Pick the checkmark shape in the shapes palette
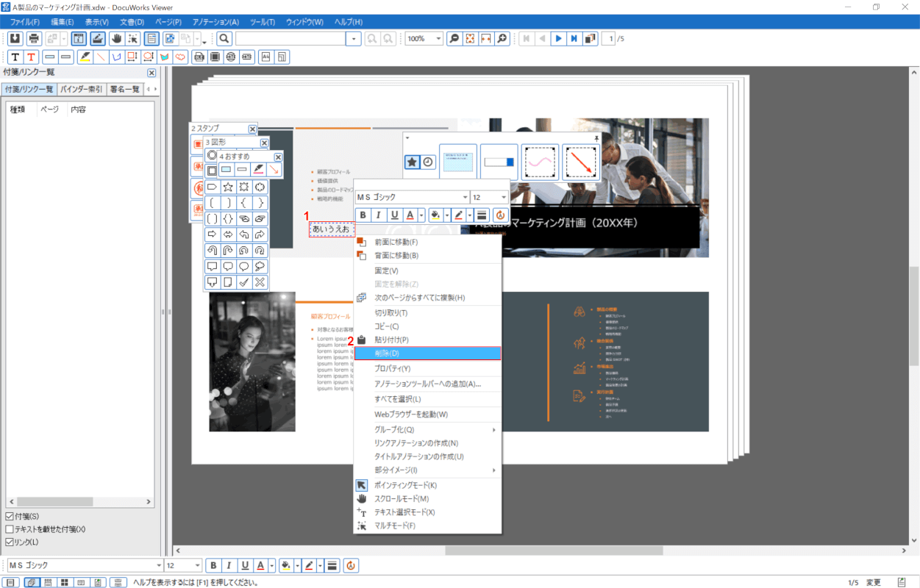The width and height of the screenshot is (920, 588). [x=244, y=282]
